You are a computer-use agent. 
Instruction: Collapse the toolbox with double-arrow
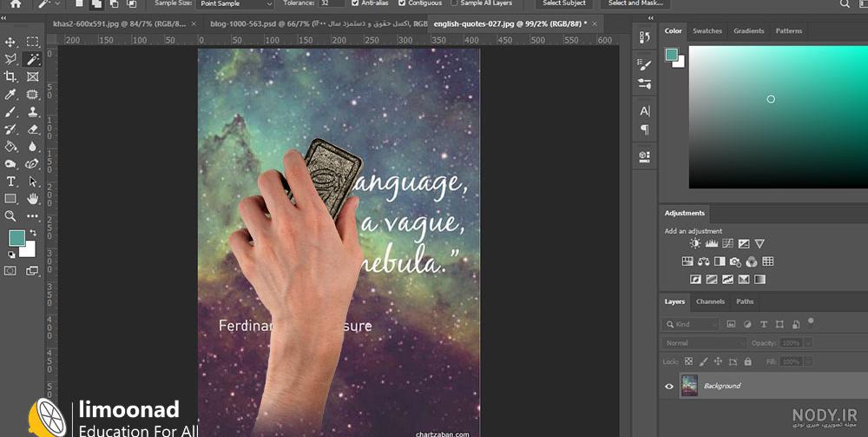(4, 18)
